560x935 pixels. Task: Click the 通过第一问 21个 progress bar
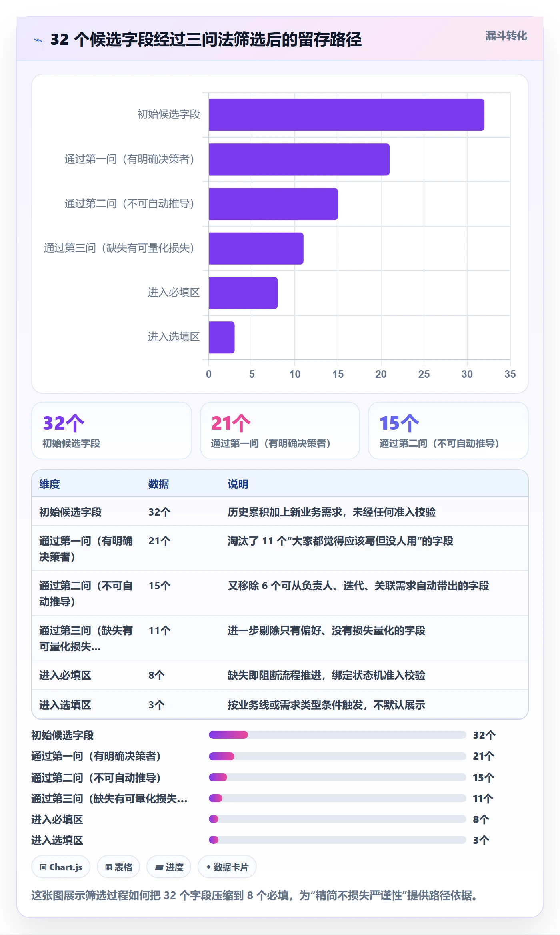pyautogui.click(x=338, y=756)
